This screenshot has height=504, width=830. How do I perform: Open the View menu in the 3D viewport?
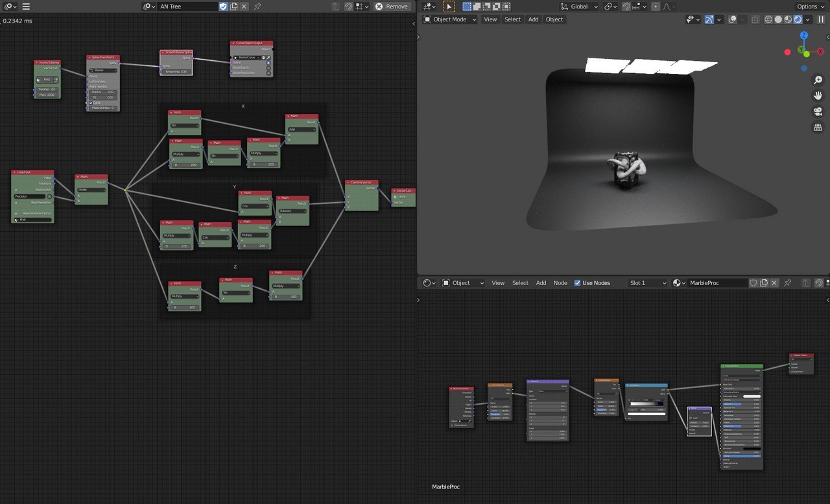(x=490, y=19)
